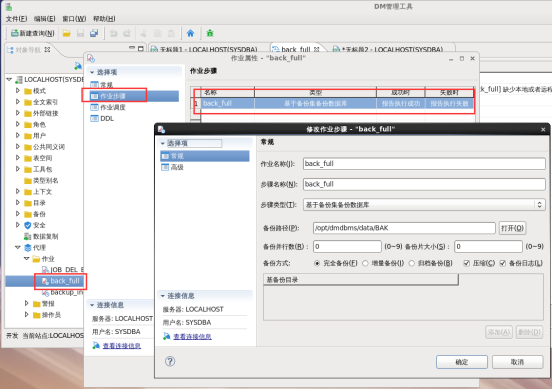Toggle the 压缩 checkbox
This screenshot has height=390, width=553.
point(467,263)
